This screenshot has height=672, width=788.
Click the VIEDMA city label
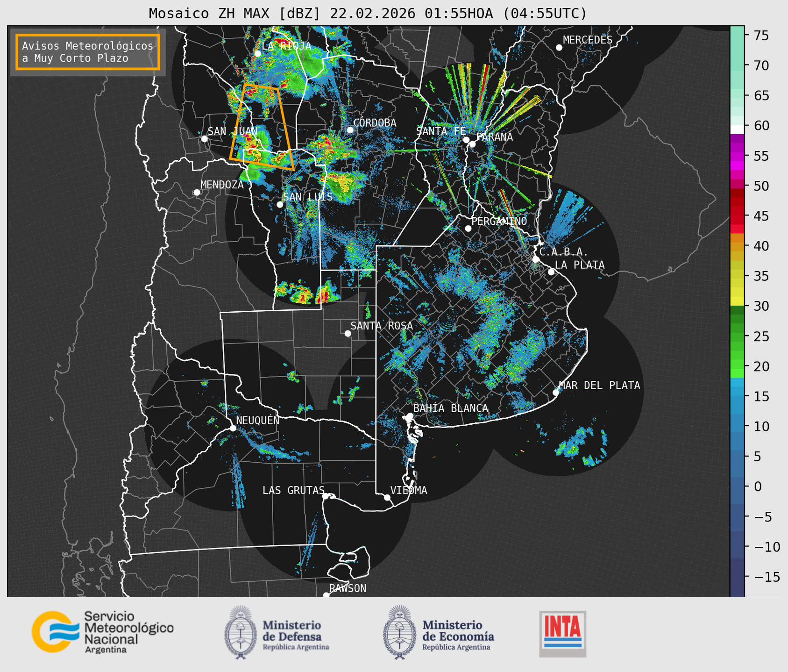coord(409,490)
